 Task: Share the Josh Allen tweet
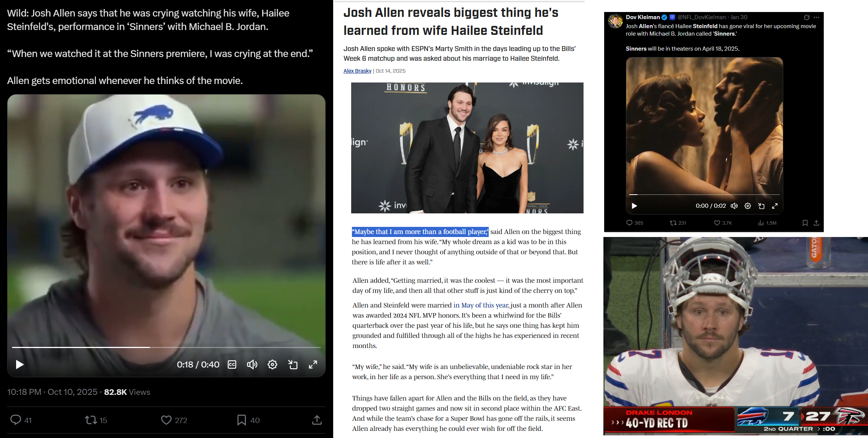(317, 420)
